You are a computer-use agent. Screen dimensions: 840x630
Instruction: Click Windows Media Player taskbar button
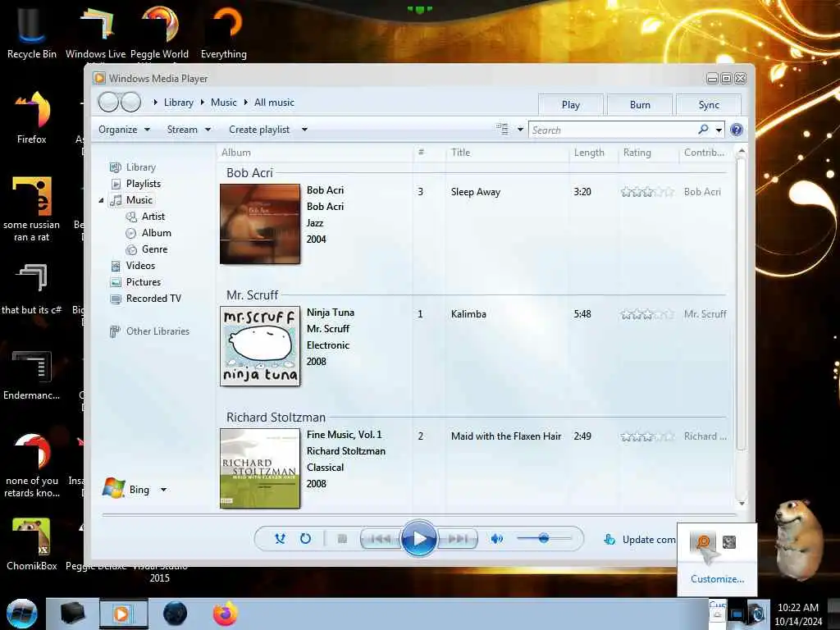point(123,614)
